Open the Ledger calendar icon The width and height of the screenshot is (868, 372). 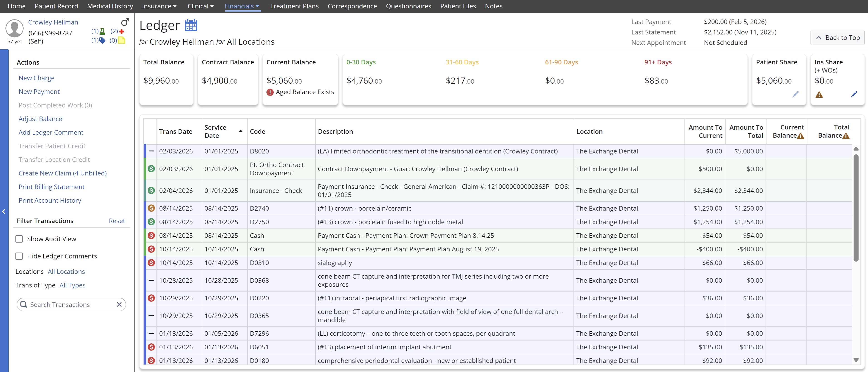[191, 25]
